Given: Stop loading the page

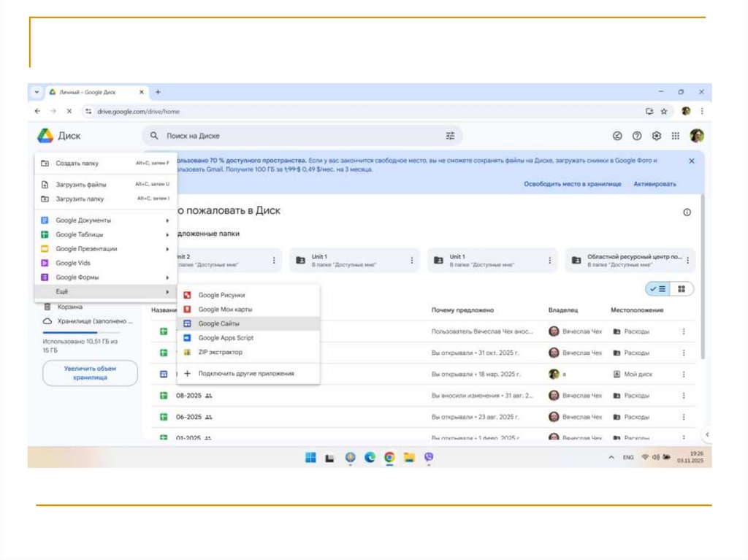Looking at the screenshot, I should [69, 111].
